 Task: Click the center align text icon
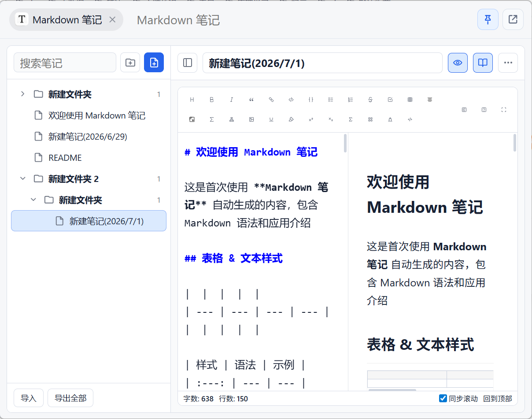tap(430, 100)
